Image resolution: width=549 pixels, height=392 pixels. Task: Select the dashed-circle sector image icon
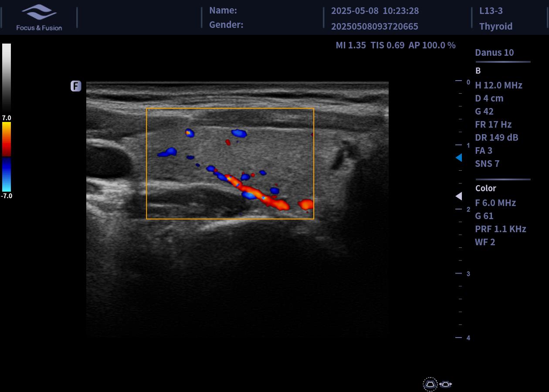click(x=430, y=384)
